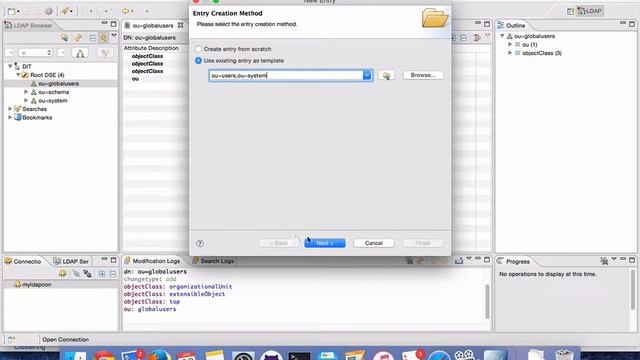Screen dimensions: 640x360
Task: Expand the ou=schema node
Action: pos(26,92)
